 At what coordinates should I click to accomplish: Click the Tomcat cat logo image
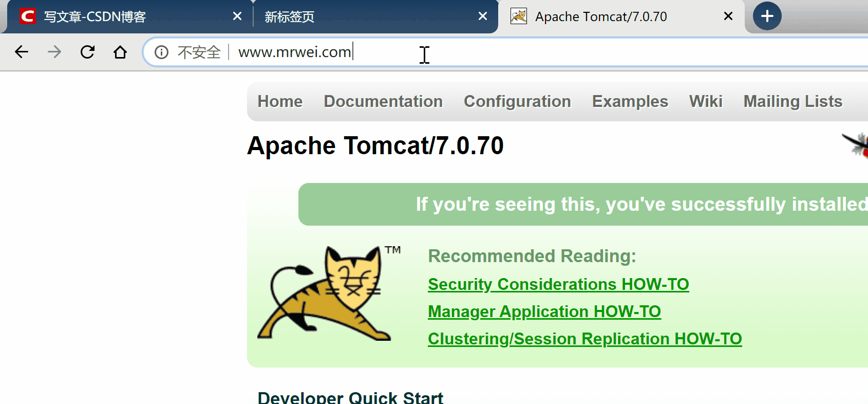coord(329,293)
